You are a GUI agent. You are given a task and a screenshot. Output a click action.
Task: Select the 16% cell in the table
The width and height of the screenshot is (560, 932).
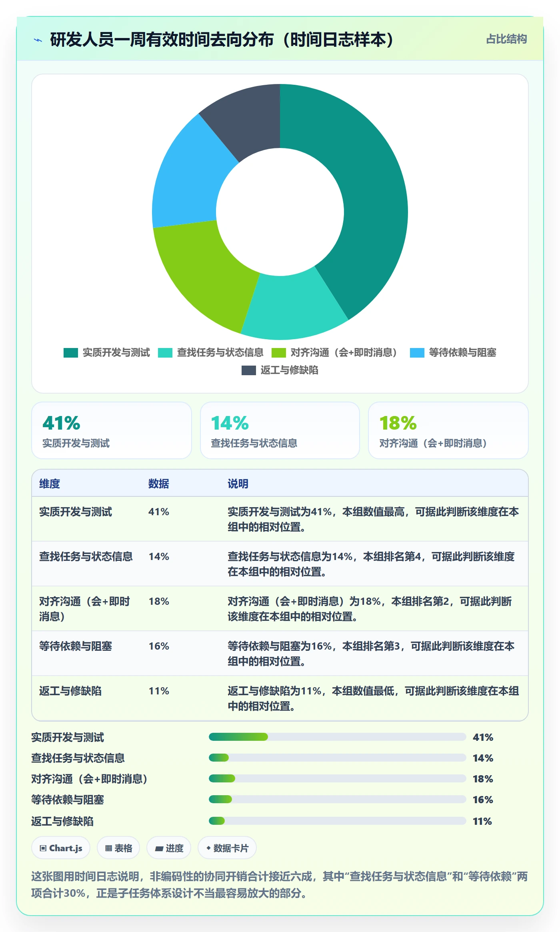click(x=159, y=646)
